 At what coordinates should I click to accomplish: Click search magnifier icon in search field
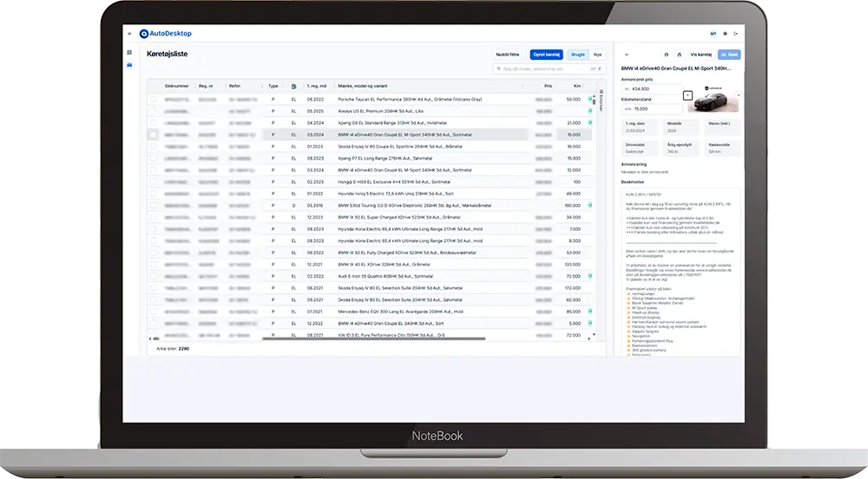[x=499, y=69]
